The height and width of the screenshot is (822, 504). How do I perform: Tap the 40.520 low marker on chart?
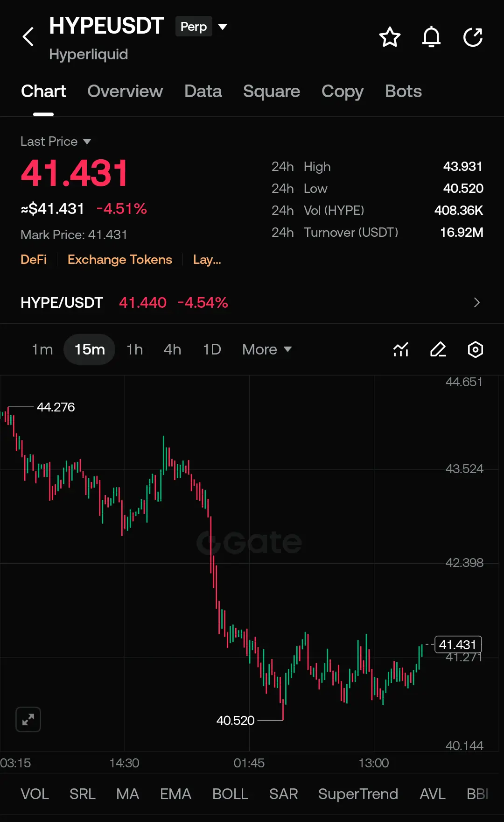[236, 721]
